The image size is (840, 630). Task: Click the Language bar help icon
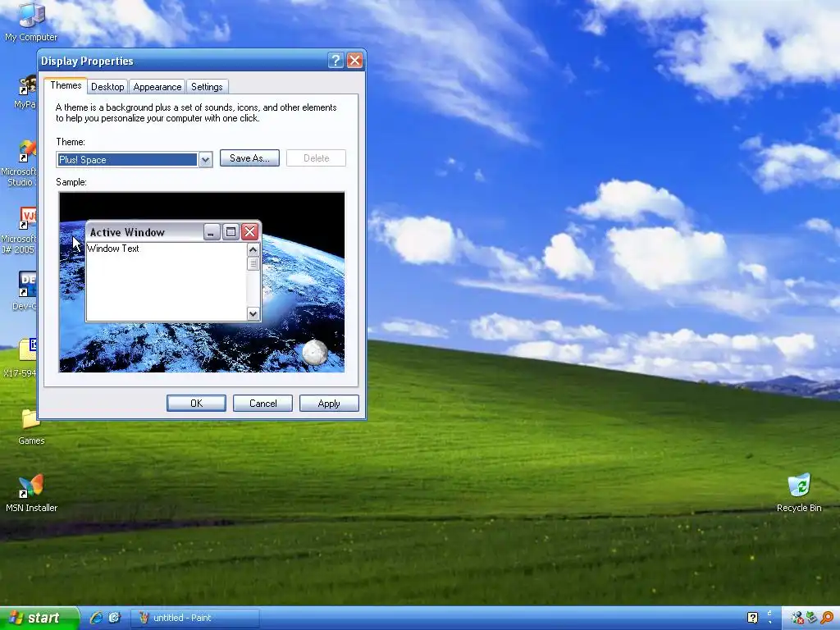(753, 618)
